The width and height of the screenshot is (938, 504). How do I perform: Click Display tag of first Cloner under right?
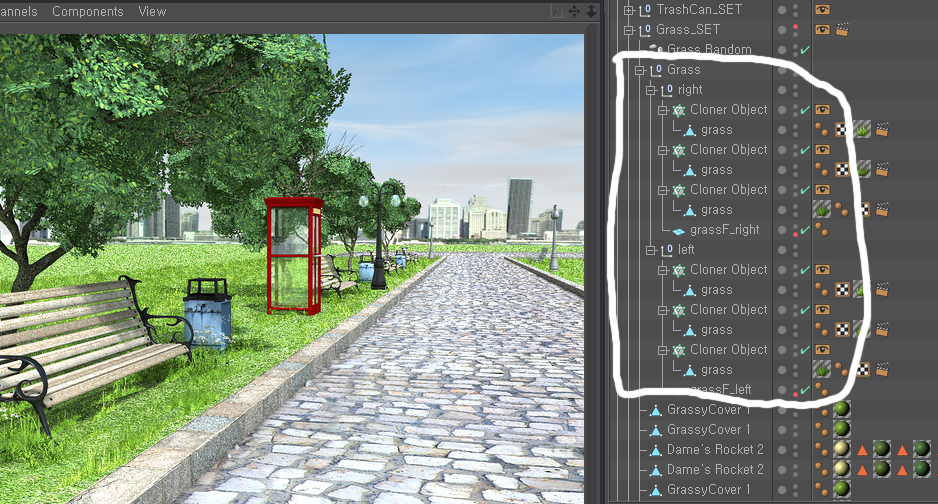[x=822, y=109]
